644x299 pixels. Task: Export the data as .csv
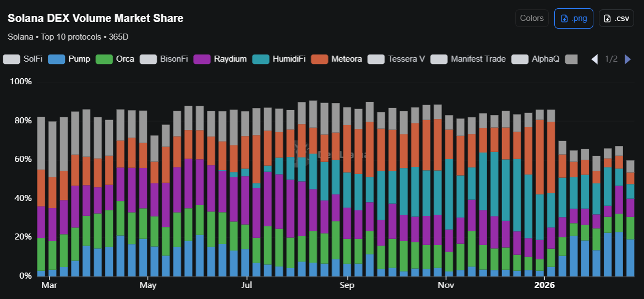(616, 19)
